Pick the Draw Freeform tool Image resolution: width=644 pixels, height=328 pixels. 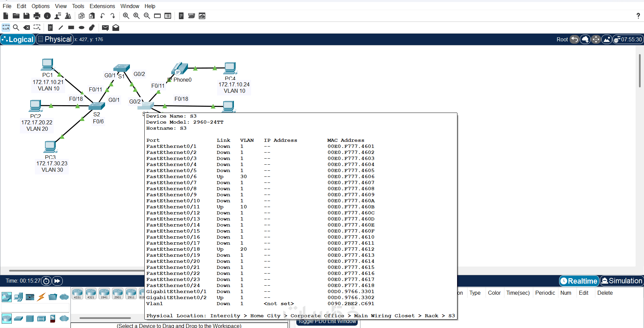pyautogui.click(x=92, y=28)
